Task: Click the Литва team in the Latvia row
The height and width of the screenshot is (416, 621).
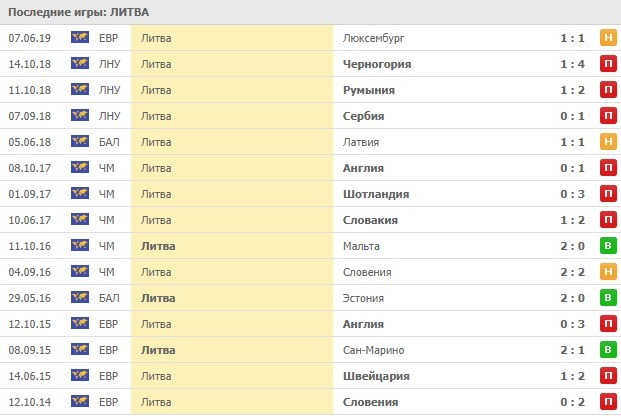Action: coord(156,142)
